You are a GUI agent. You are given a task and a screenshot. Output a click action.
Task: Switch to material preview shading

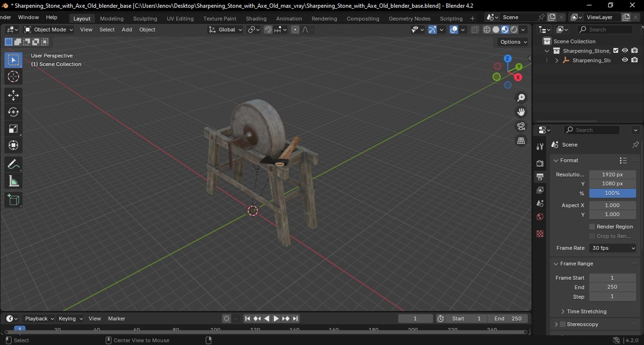(x=505, y=30)
